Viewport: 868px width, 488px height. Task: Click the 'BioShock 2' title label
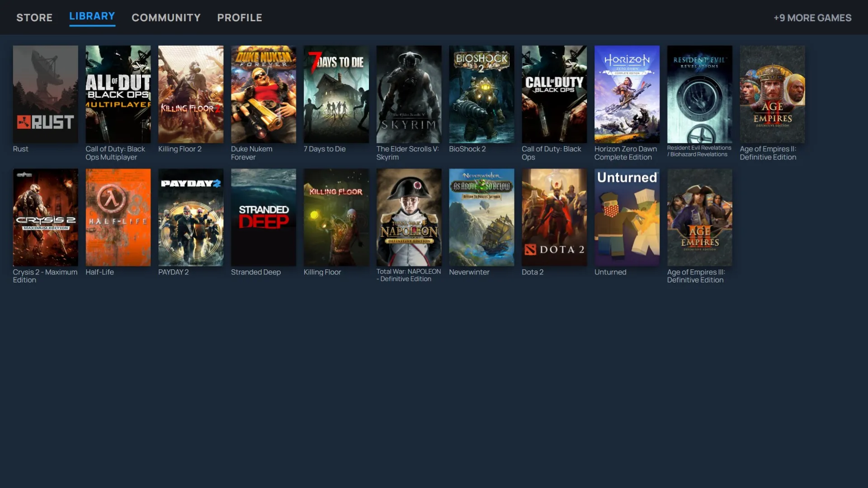467,149
